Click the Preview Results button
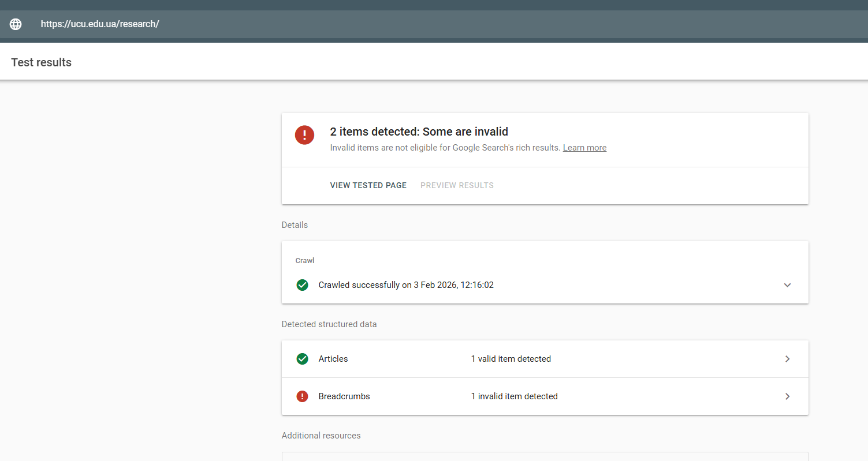The width and height of the screenshot is (868, 461). [457, 185]
